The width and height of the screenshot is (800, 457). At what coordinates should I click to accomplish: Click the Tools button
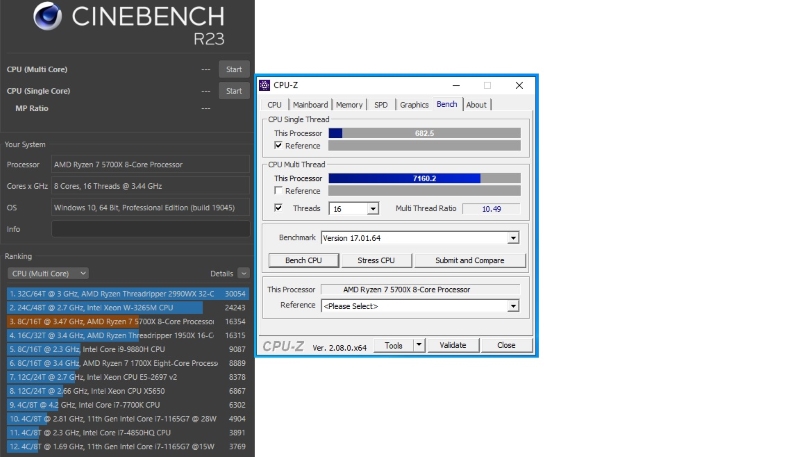click(393, 345)
